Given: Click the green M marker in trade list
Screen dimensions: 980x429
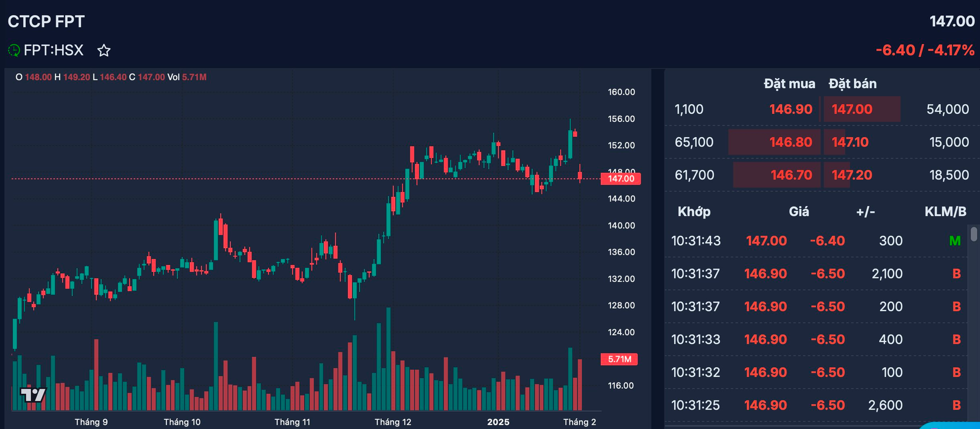Looking at the screenshot, I should click(x=954, y=241).
